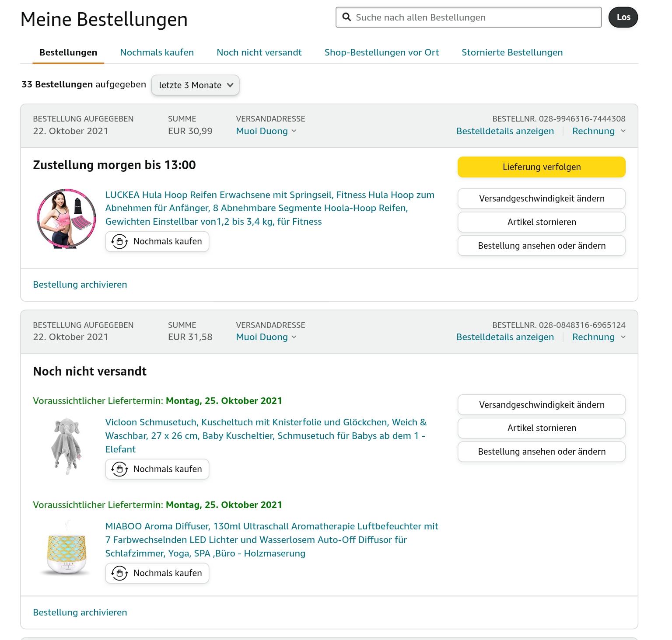Archive the first order via Bestellung archivieren
This screenshot has width=672, height=640.
point(80,285)
